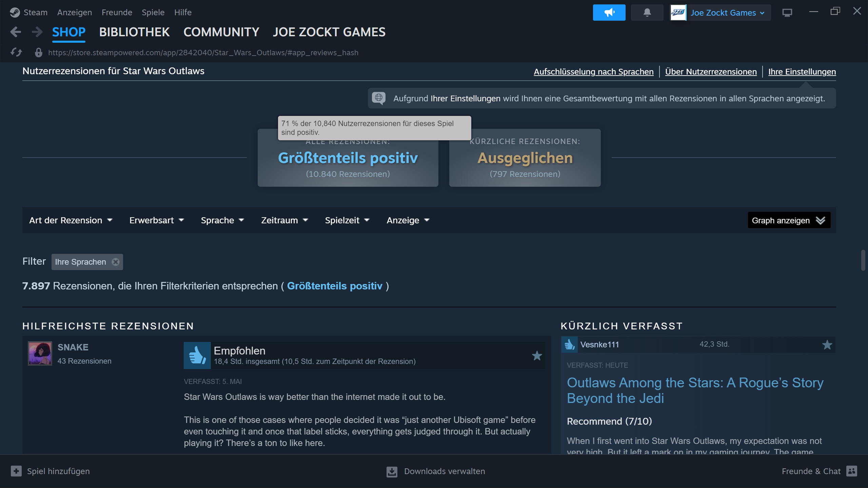Screen dimensions: 868x488
Task: Open the notifications bell
Action: pos(647,13)
